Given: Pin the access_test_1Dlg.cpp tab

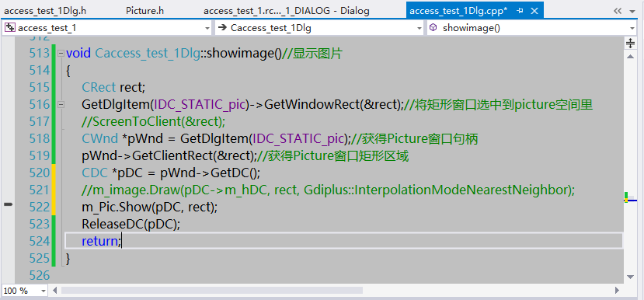Looking at the screenshot, I should [x=520, y=11].
